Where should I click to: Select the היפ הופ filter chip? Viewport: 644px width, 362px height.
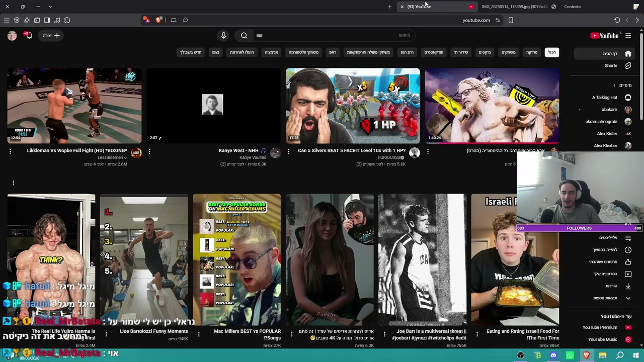[x=407, y=52]
